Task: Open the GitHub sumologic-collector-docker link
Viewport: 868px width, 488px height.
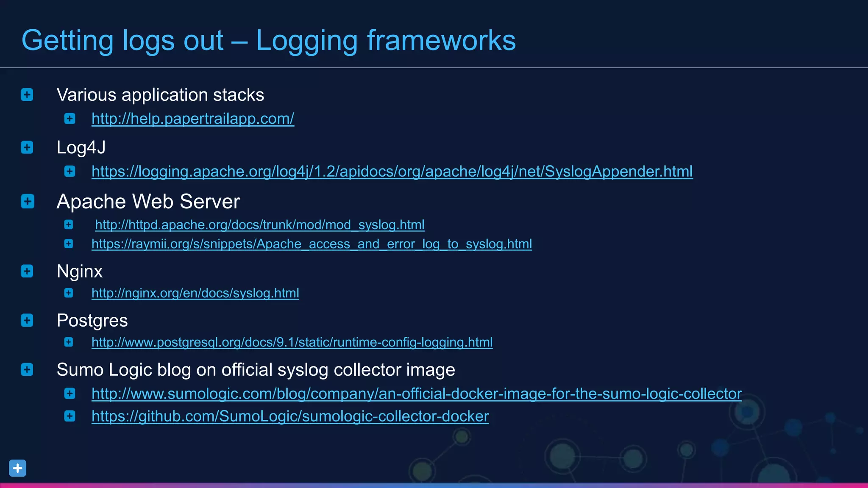Action: (290, 416)
